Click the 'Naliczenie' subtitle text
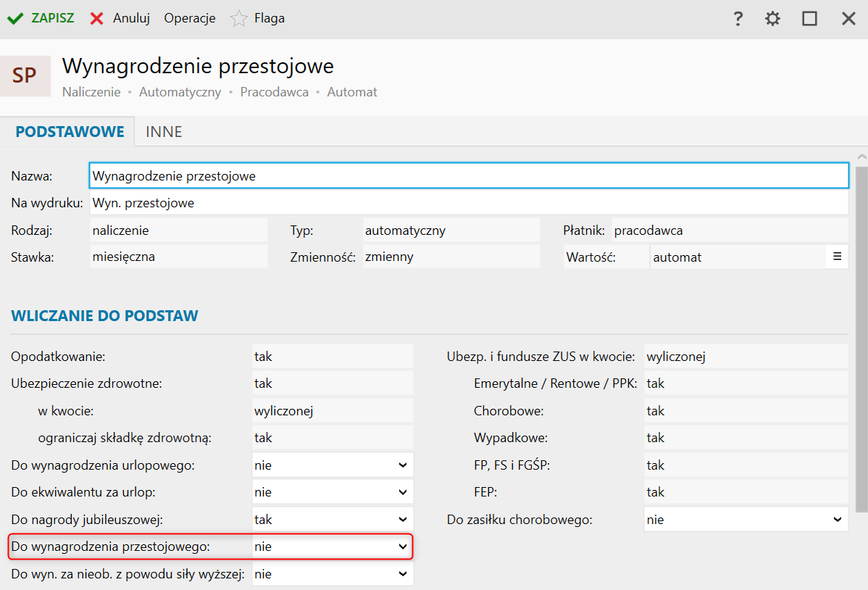This screenshot has width=868, height=590. click(x=91, y=92)
